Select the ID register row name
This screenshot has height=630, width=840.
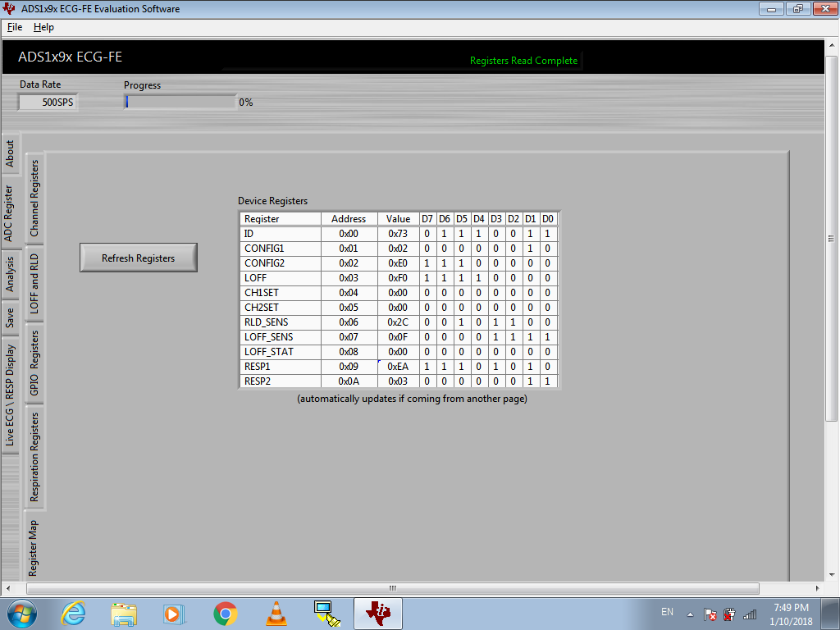(281, 234)
